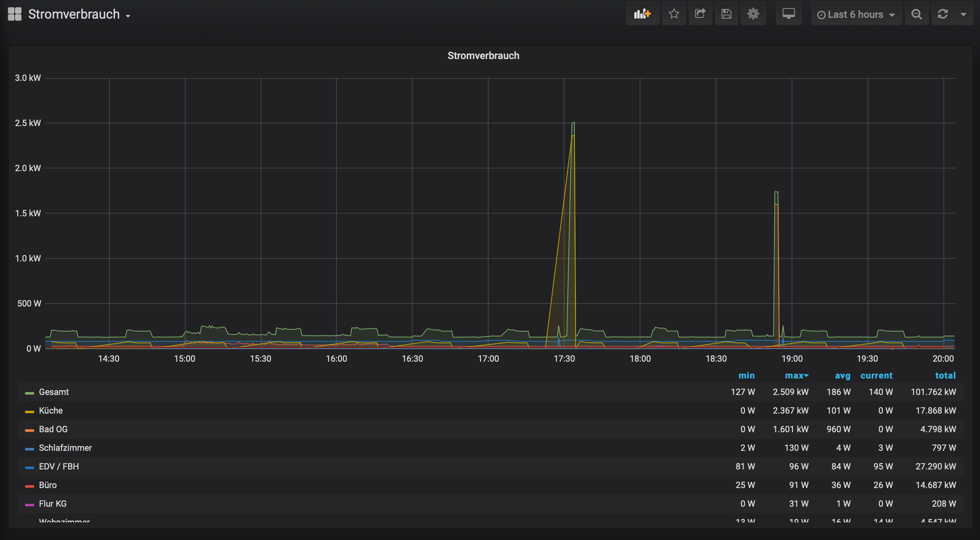Star this dashboard as favorite
Viewport: 980px width, 540px height.
[674, 14]
